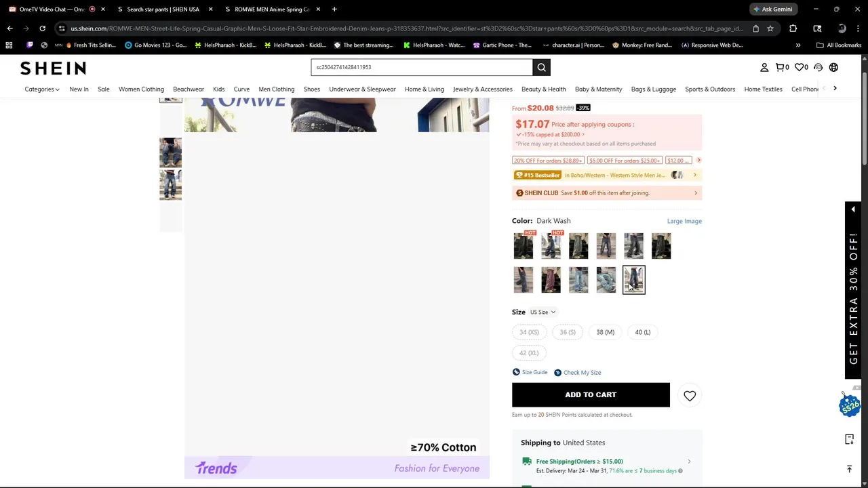Open the Sale menu

(103, 89)
